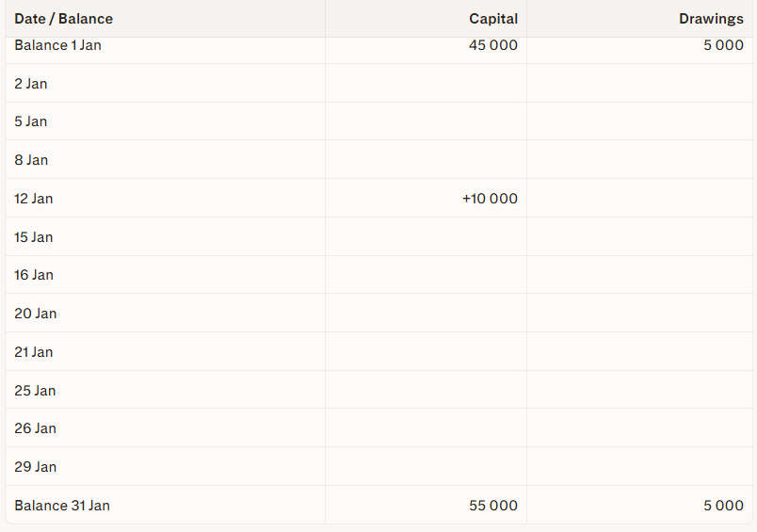Screen dimensions: 757x532
Task: Select the 16 Jan row label
Action: point(34,275)
